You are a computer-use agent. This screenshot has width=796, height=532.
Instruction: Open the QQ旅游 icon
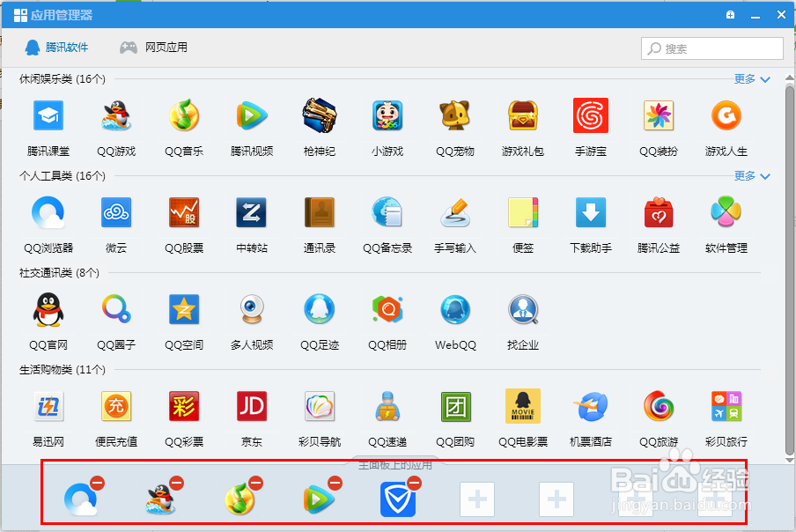point(659,406)
